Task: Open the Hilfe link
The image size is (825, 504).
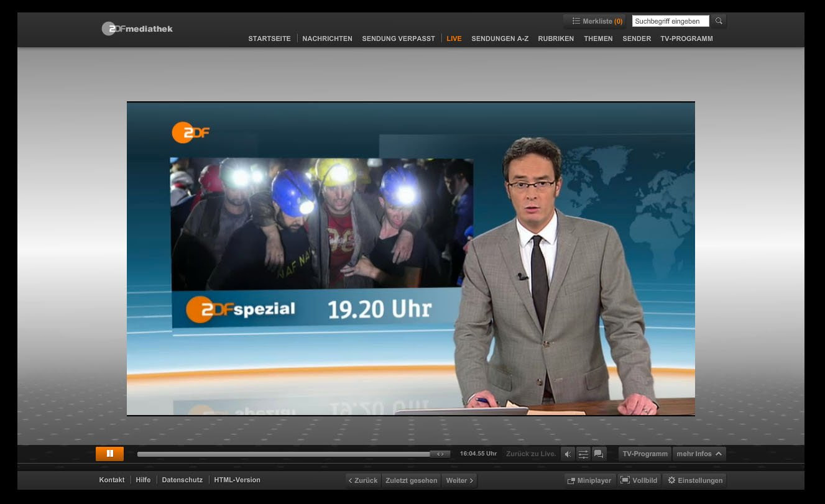Action: [x=143, y=480]
